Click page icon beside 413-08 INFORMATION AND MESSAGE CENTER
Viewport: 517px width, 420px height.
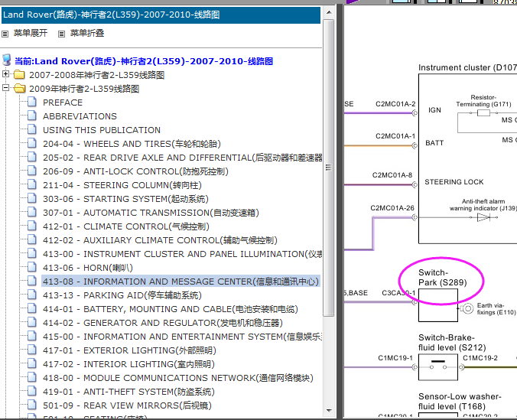click(x=32, y=281)
